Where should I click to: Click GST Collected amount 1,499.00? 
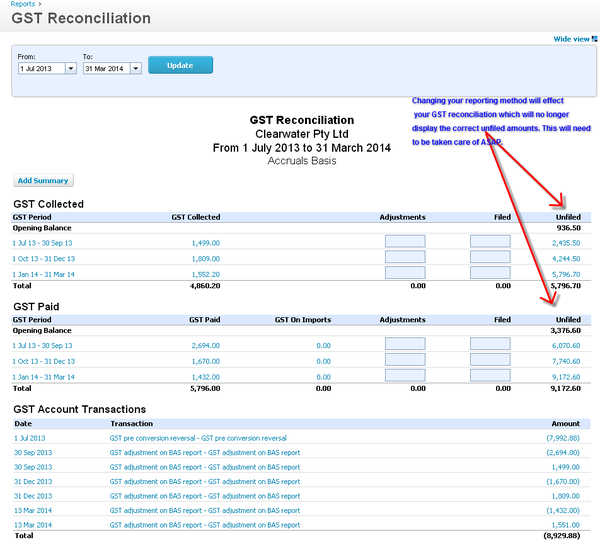(206, 242)
